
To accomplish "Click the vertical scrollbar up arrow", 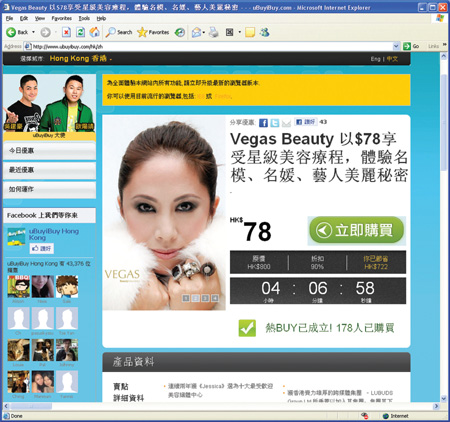I will coord(444,56).
